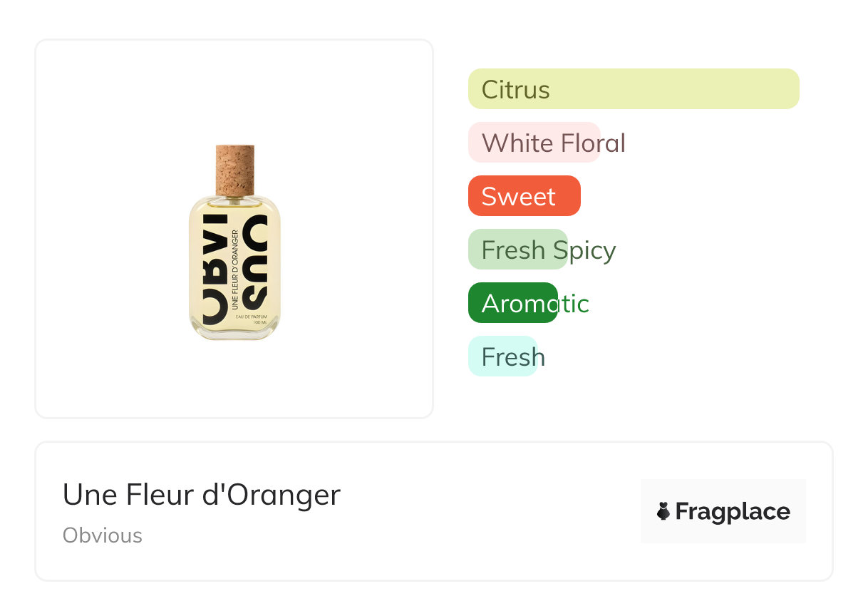Select the dark green Aromatic accord bar
Viewport: 868px width, 616px height.
coord(512,303)
